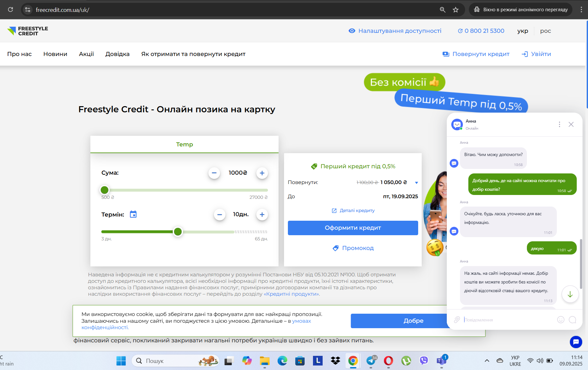Open File Explorer from the taskbar
The height and width of the screenshot is (370, 588).
click(264, 361)
